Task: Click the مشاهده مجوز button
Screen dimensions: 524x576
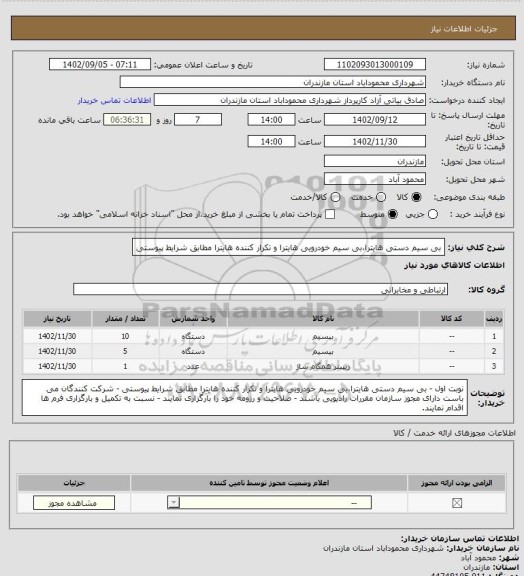Action: [x=73, y=503]
